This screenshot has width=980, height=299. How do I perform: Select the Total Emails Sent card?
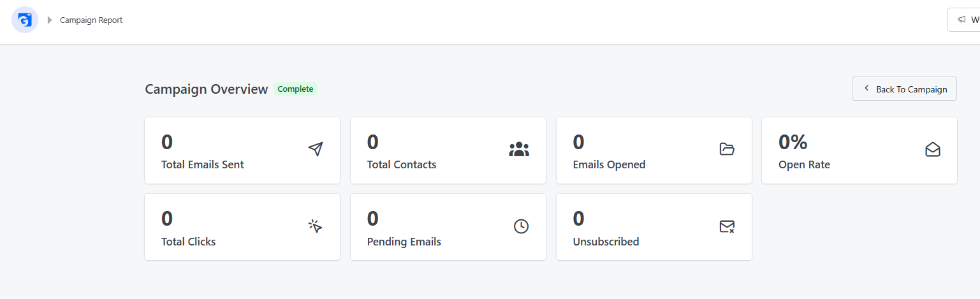[242, 150]
